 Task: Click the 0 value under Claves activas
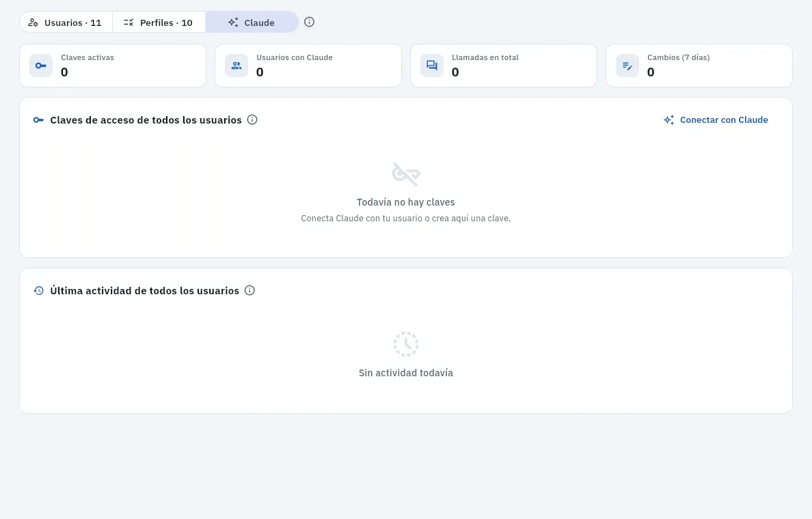[x=64, y=72]
